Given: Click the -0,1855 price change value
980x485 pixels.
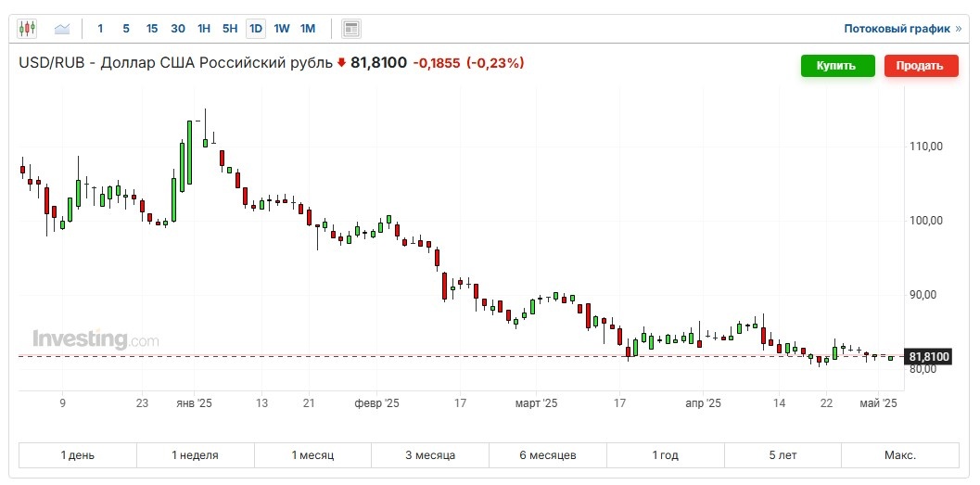Looking at the screenshot, I should [437, 62].
